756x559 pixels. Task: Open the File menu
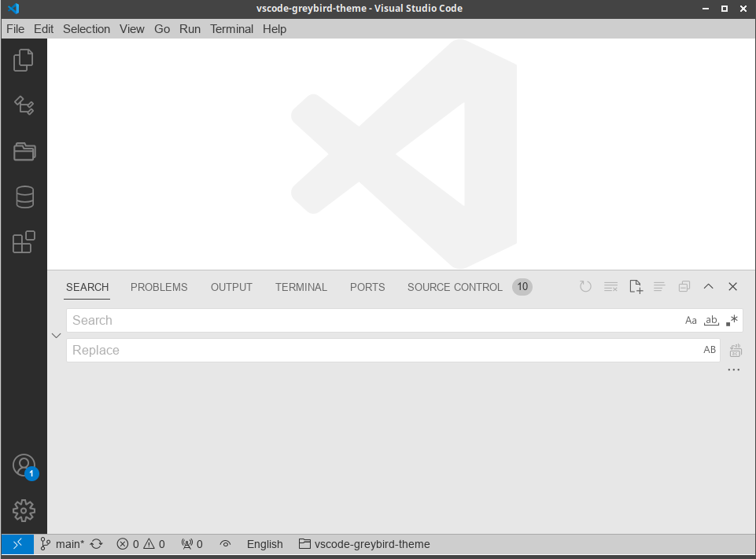(x=16, y=29)
